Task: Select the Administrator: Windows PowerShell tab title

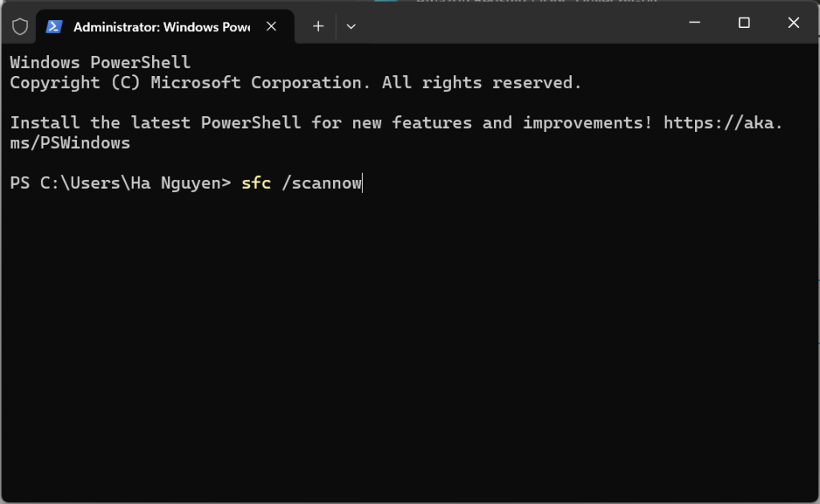Action: 162,26
